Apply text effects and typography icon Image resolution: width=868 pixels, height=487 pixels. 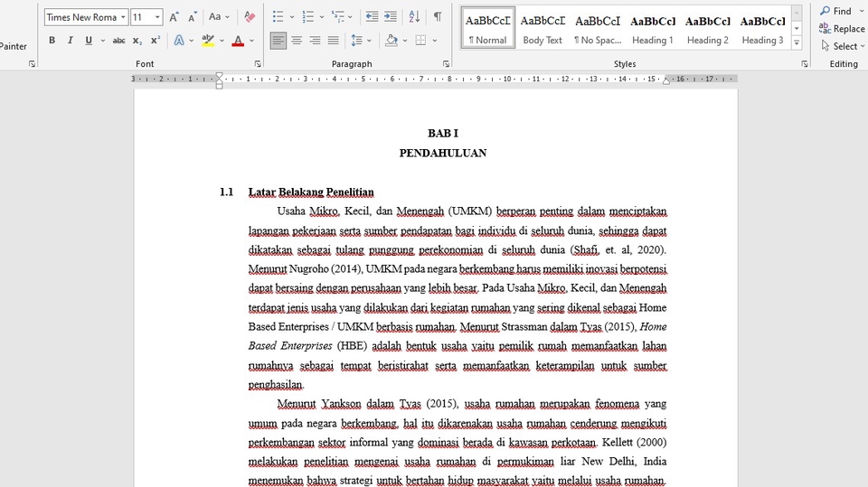pyautogui.click(x=179, y=41)
